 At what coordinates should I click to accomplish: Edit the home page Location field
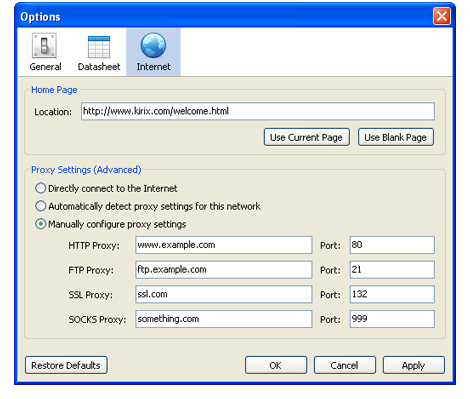(x=258, y=111)
